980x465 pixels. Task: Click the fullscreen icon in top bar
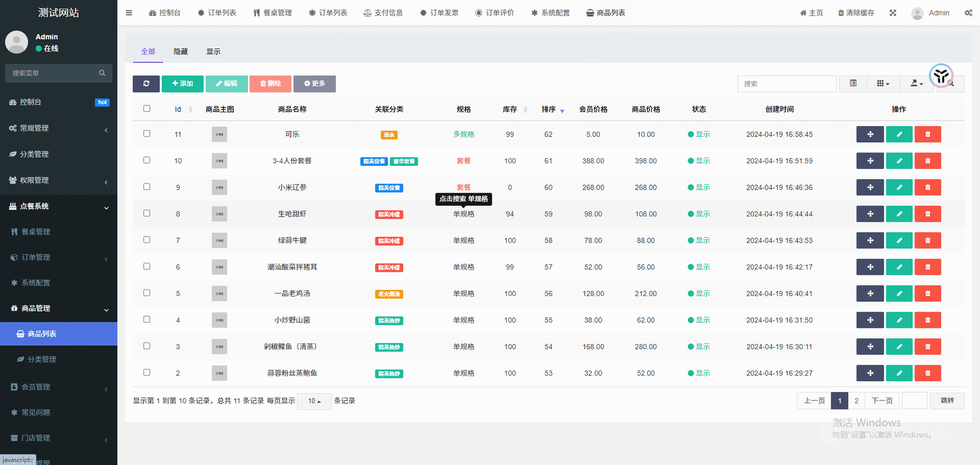tap(893, 13)
